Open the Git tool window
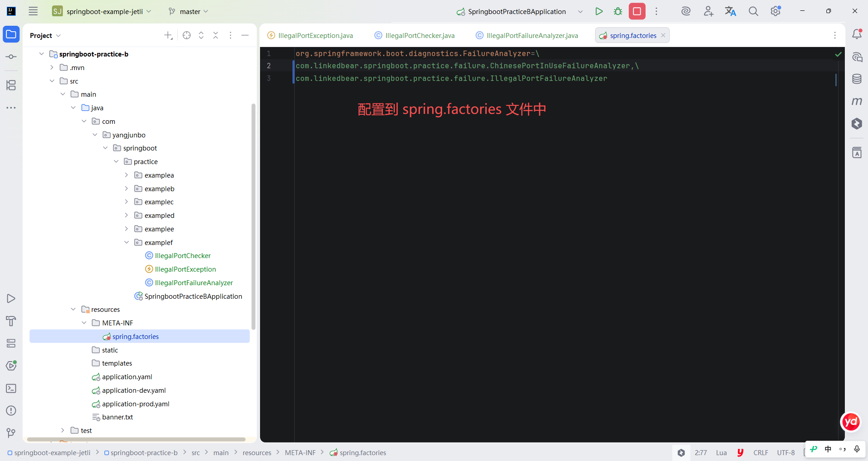 click(11, 433)
